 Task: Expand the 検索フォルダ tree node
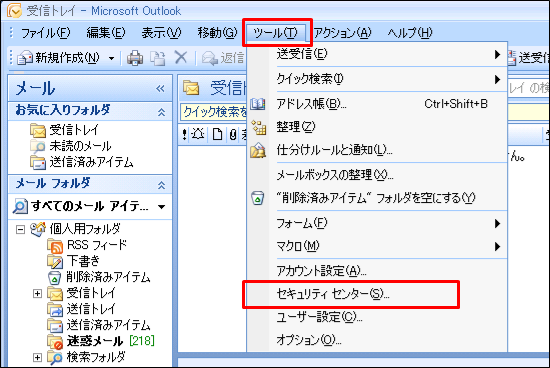click(37, 357)
